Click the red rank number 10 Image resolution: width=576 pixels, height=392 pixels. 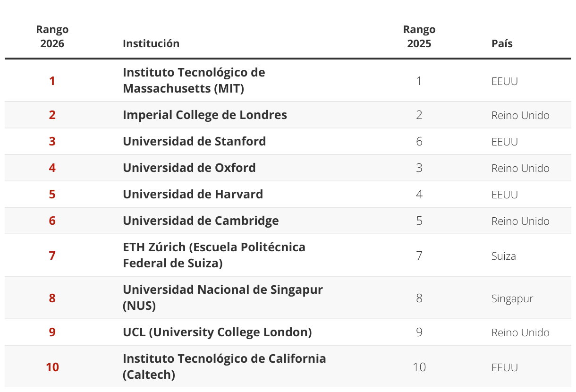click(52, 367)
